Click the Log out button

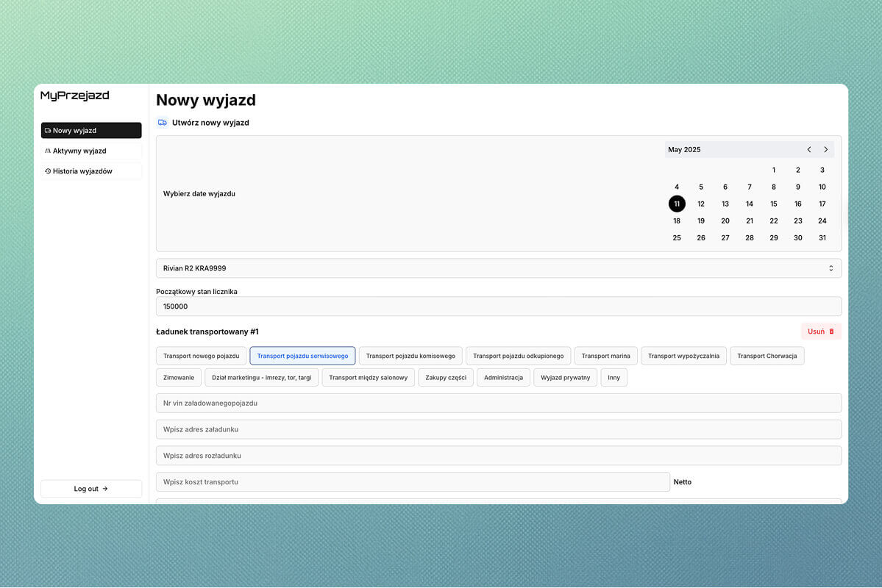click(x=91, y=489)
